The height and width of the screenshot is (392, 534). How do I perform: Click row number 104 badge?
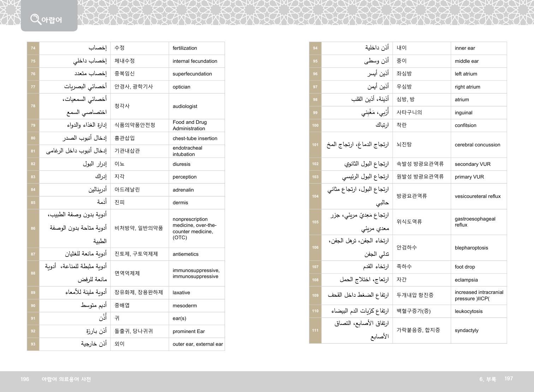[315, 196]
